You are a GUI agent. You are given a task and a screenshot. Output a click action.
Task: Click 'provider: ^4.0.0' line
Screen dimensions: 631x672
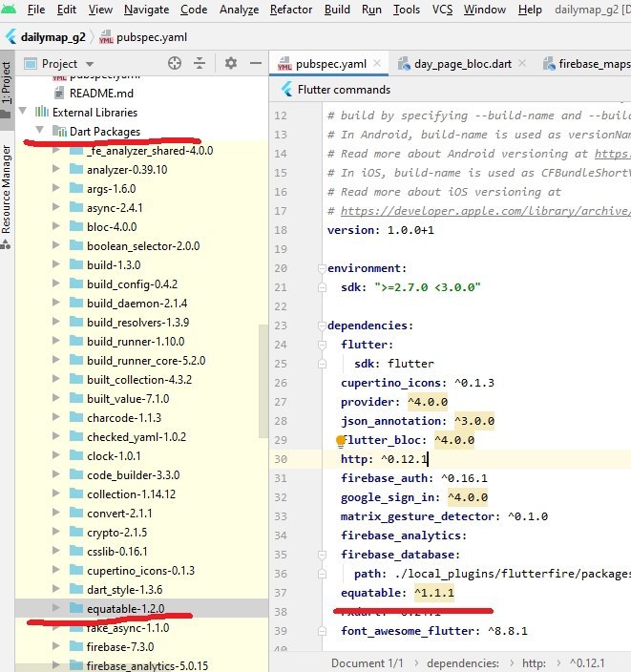pos(394,402)
